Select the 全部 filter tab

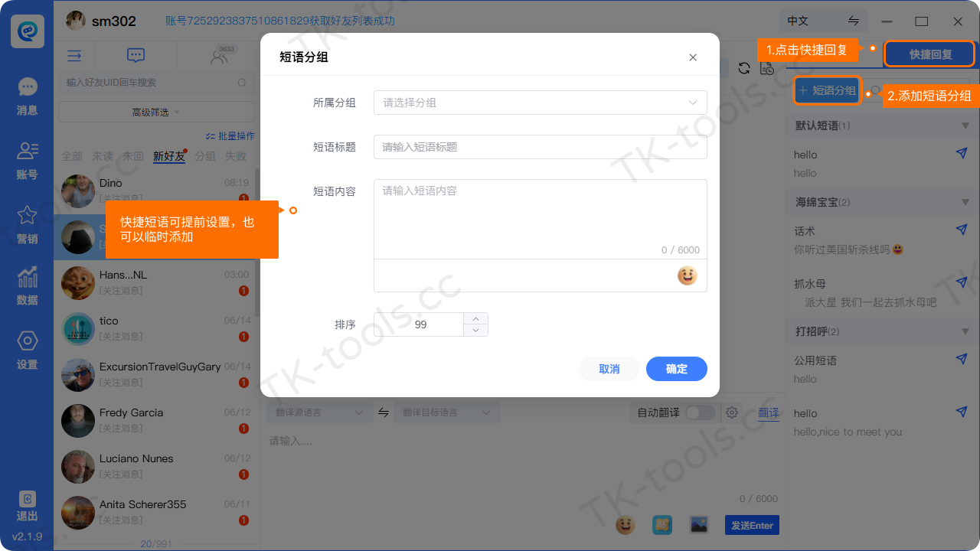click(x=72, y=156)
